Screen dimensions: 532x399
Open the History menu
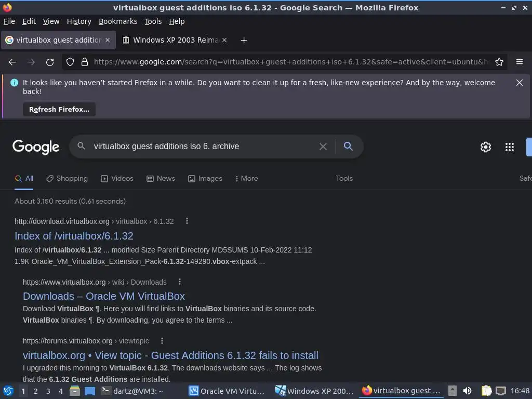coord(79,21)
